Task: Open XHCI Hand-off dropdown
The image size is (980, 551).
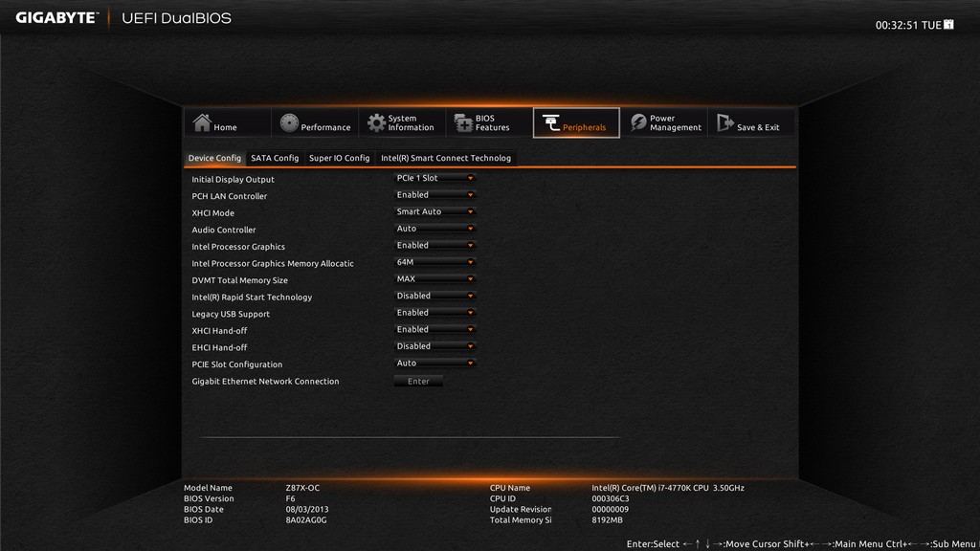Action: pos(435,330)
